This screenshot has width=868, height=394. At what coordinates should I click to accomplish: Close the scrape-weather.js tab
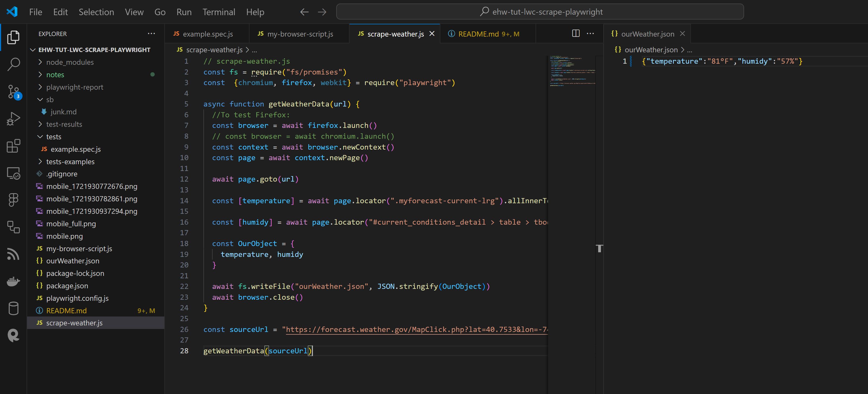click(432, 34)
